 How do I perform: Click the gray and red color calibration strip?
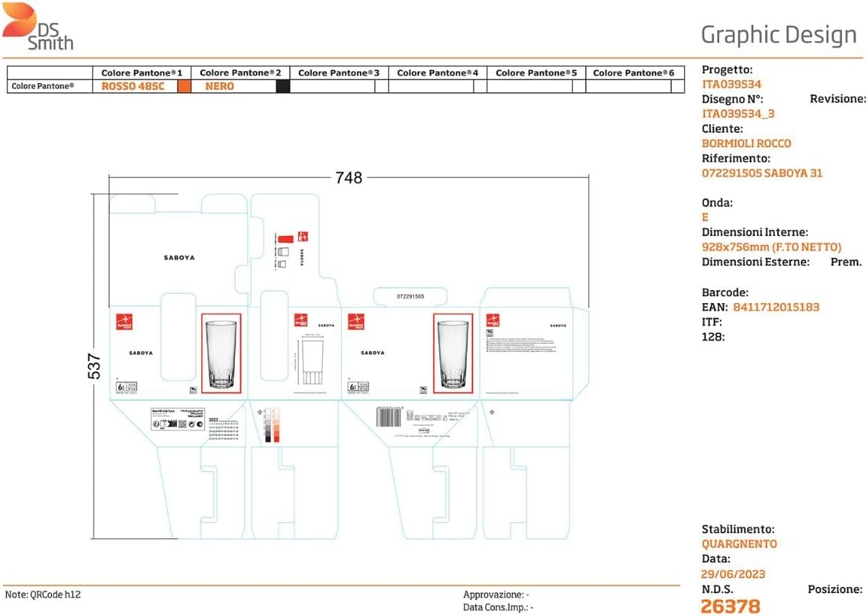click(x=272, y=424)
